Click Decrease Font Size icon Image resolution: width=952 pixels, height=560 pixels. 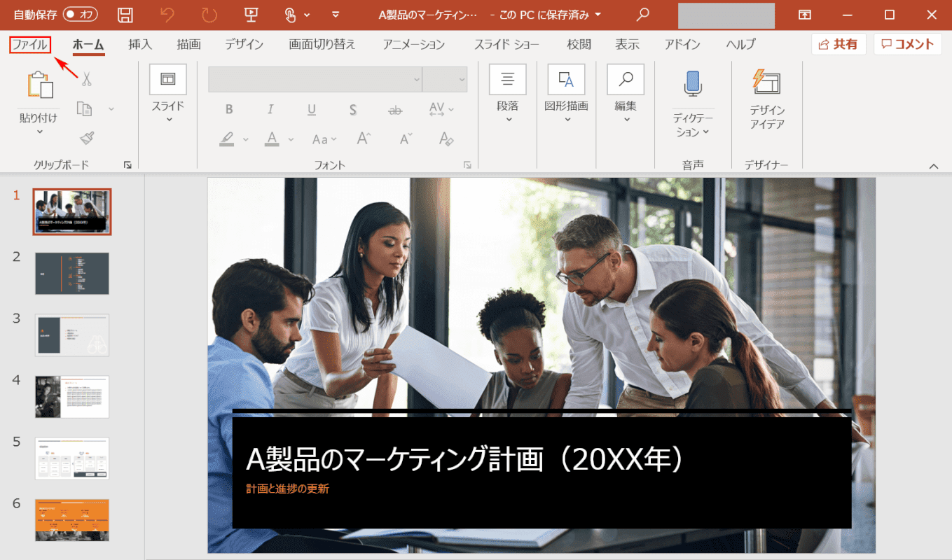pyautogui.click(x=405, y=139)
